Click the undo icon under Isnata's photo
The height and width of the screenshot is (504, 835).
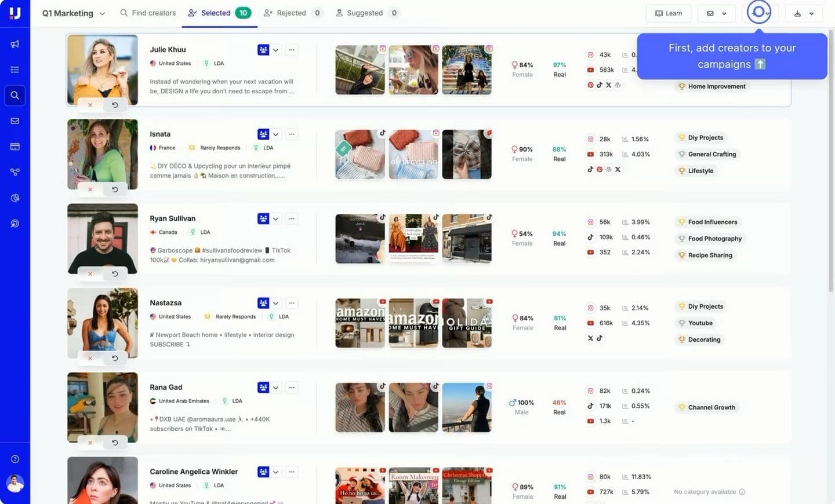(x=115, y=189)
